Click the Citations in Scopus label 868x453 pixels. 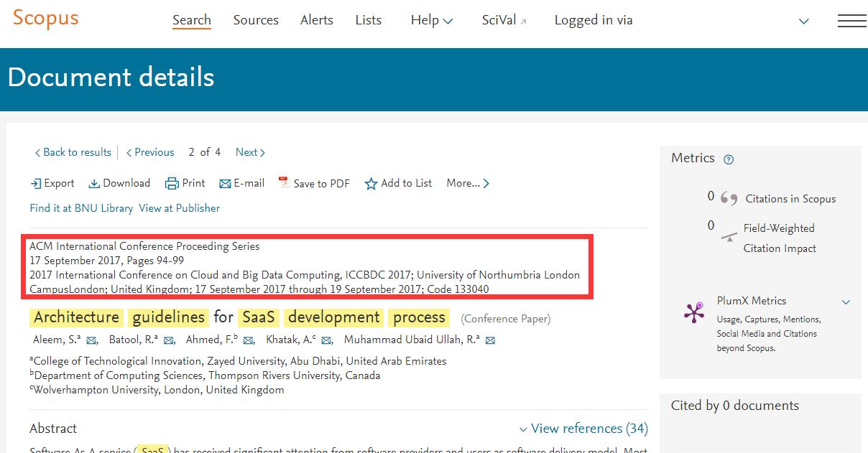(x=790, y=199)
